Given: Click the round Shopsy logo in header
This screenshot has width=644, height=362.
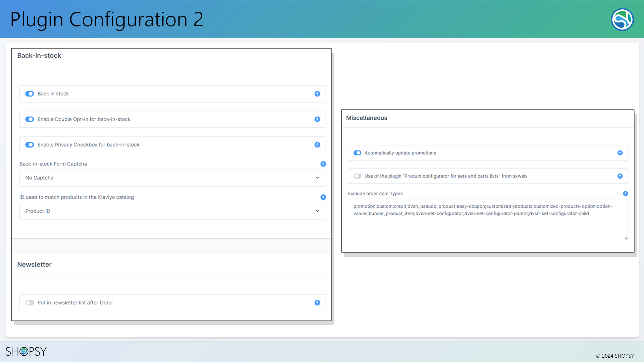Looking at the screenshot, I should pos(622,19).
